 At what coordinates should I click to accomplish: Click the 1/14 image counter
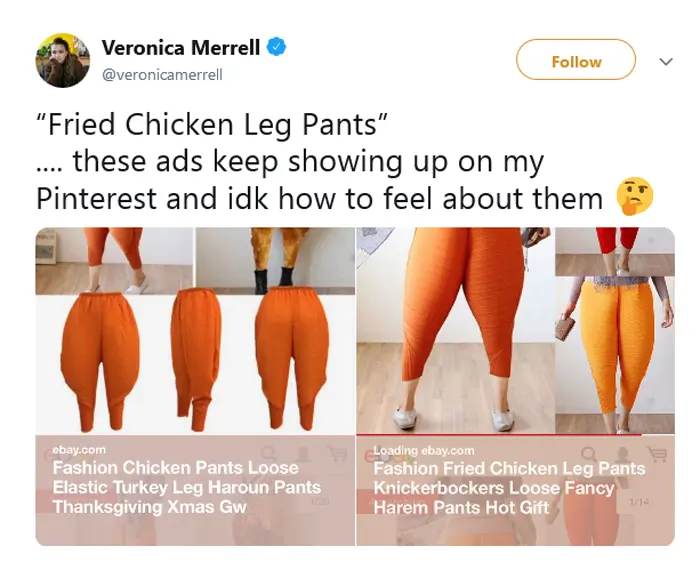point(637,500)
